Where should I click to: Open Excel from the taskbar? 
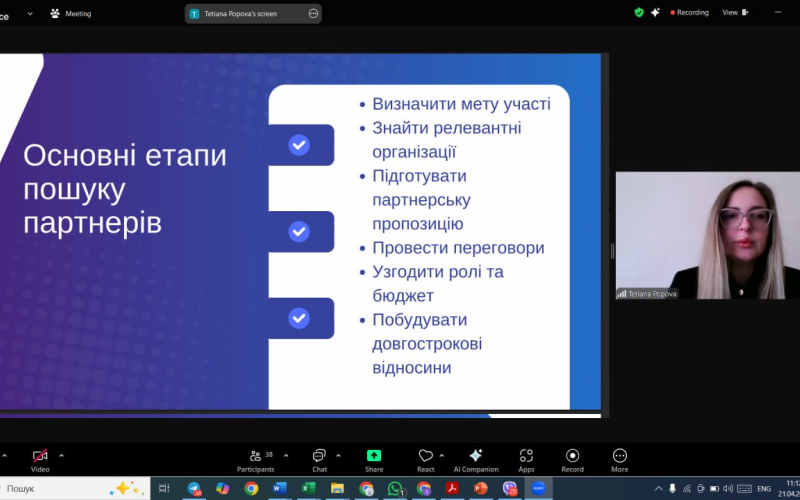click(x=308, y=488)
